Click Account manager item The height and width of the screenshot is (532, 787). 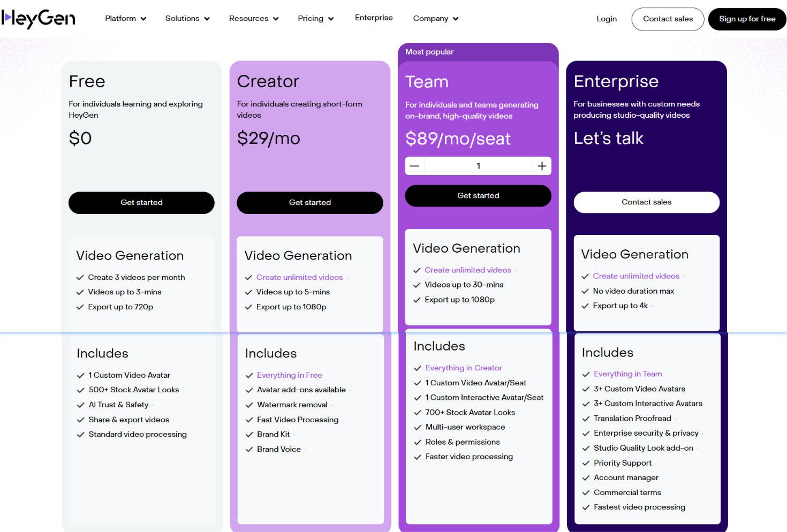point(626,477)
